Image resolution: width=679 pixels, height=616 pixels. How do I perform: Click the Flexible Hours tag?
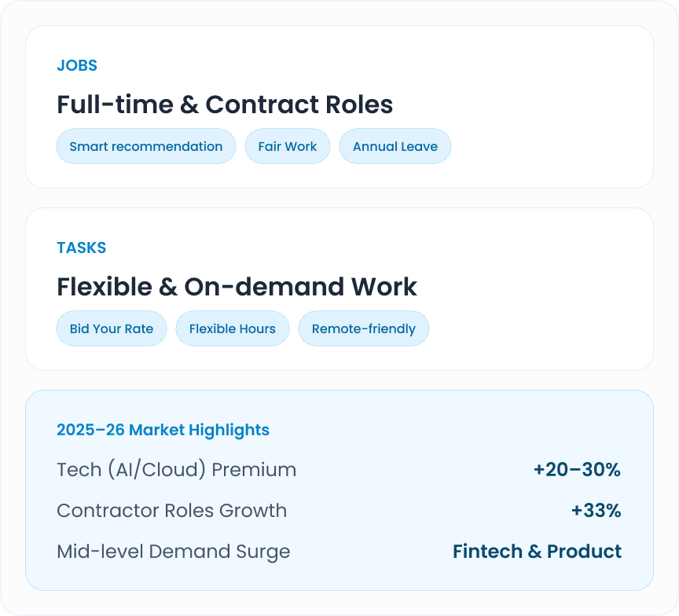233,328
